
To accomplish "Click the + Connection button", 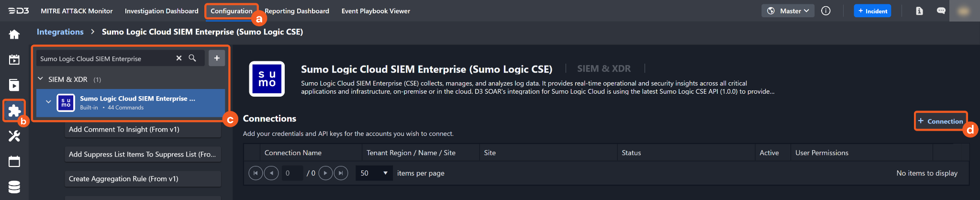I will pos(940,121).
